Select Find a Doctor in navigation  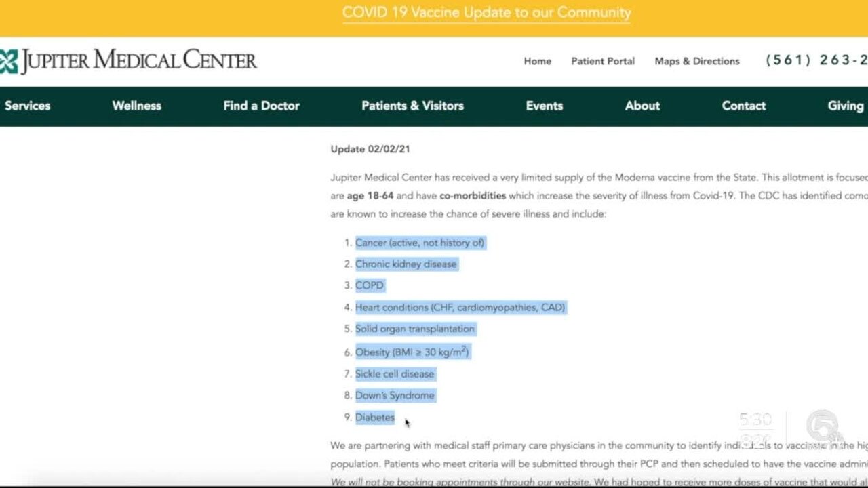point(261,106)
